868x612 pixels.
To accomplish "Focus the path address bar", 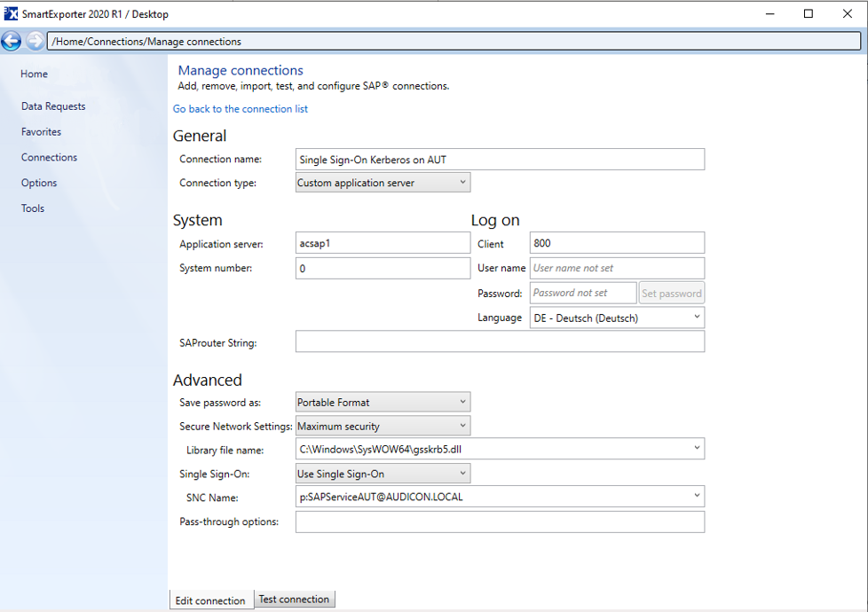I will point(454,42).
